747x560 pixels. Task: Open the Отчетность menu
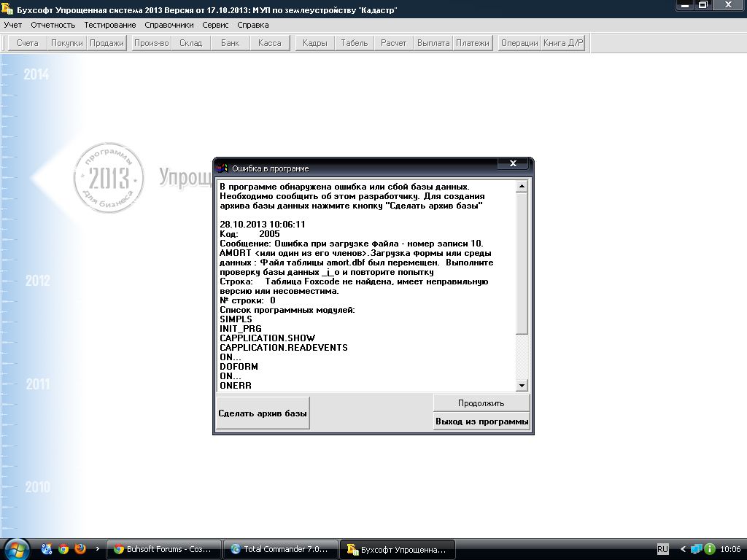point(53,25)
